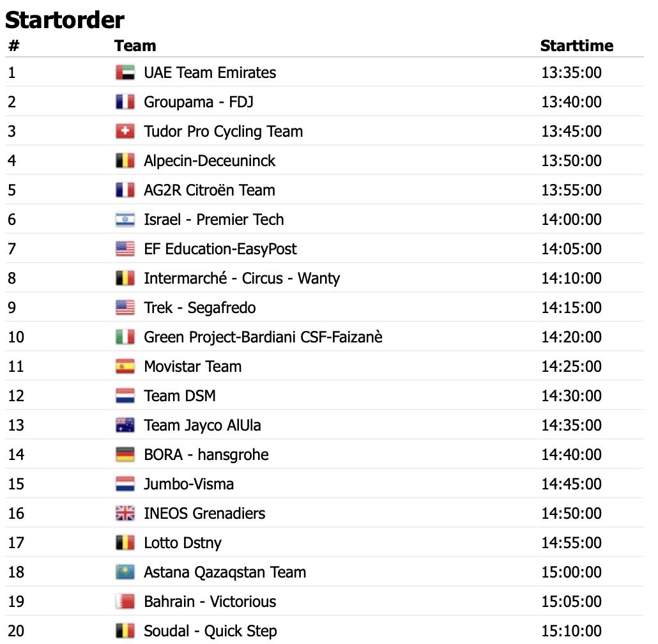The image size is (658, 644).
Task: Click the 14:55:00 start time for Lotto Dstny
Action: pos(571,543)
